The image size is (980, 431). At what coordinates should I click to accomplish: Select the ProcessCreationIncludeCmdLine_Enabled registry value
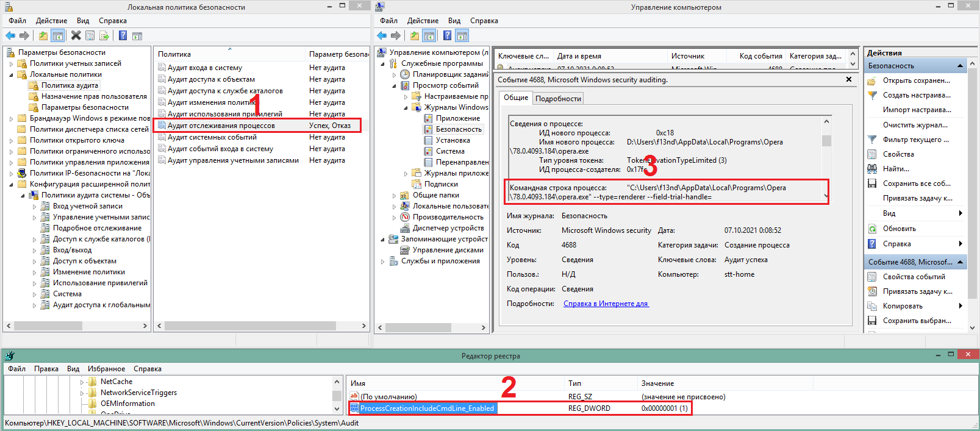426,408
